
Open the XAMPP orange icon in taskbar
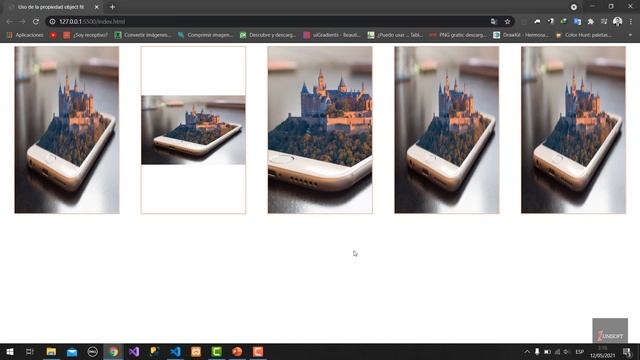pyautogui.click(x=196, y=351)
